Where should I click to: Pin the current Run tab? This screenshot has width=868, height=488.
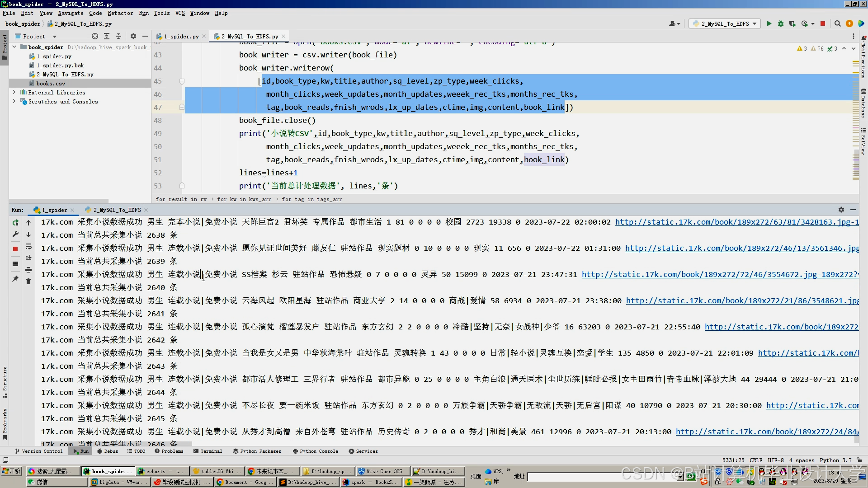[x=15, y=279]
